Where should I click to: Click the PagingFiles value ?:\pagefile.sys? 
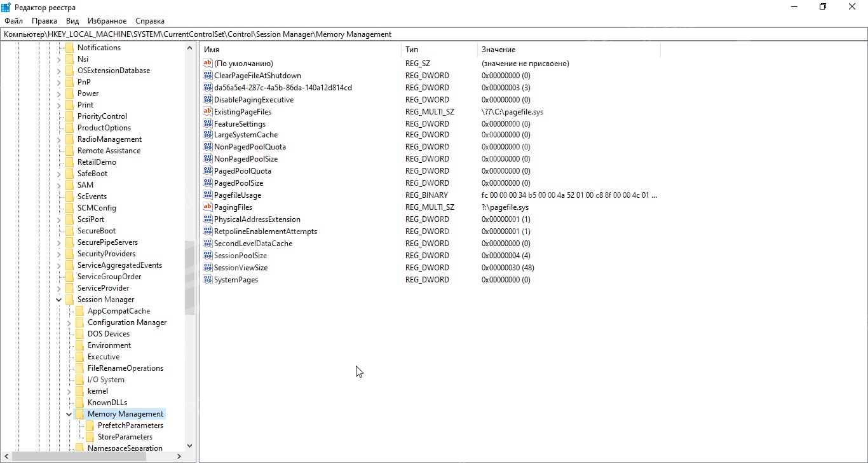(x=505, y=207)
